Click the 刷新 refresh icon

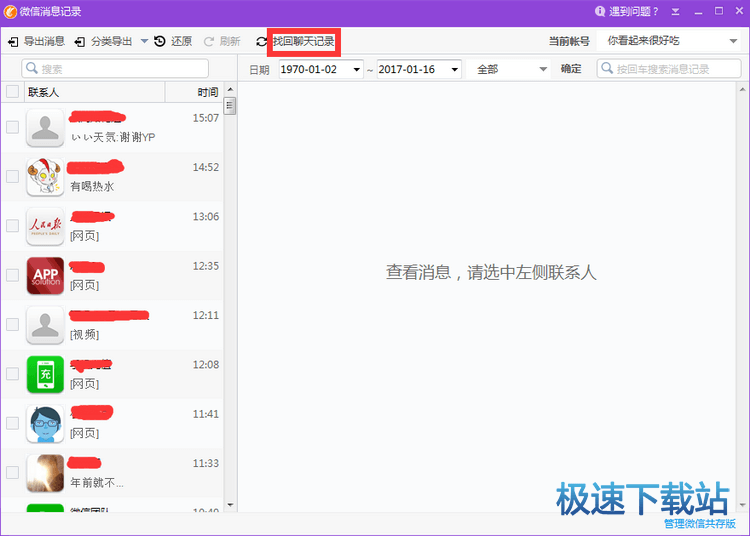209,42
